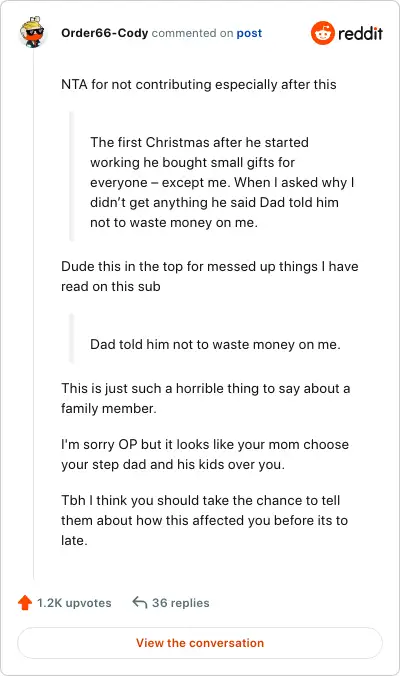This screenshot has height=676, width=400.
Task: Select the "commented on" text
Action: 192,33
